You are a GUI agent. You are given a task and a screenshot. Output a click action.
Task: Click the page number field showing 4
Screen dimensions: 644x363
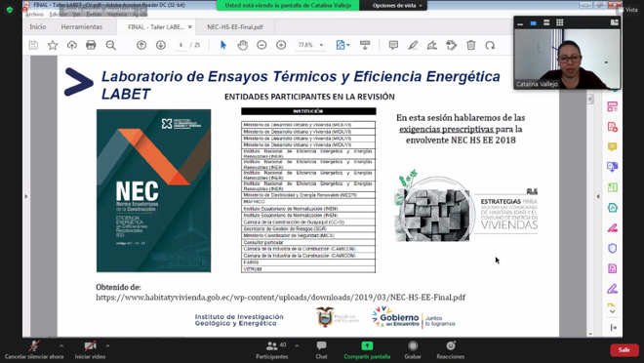(x=181, y=45)
